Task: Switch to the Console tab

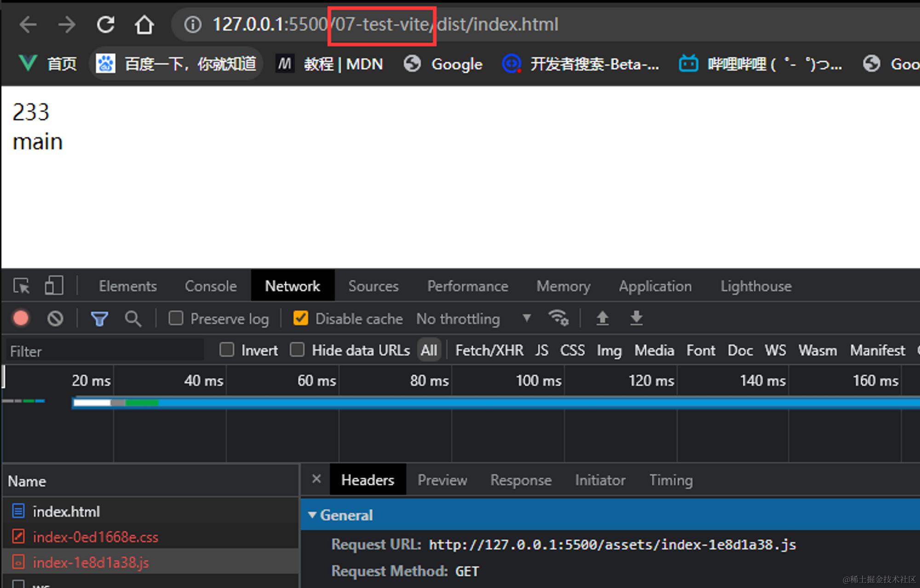Action: point(211,286)
